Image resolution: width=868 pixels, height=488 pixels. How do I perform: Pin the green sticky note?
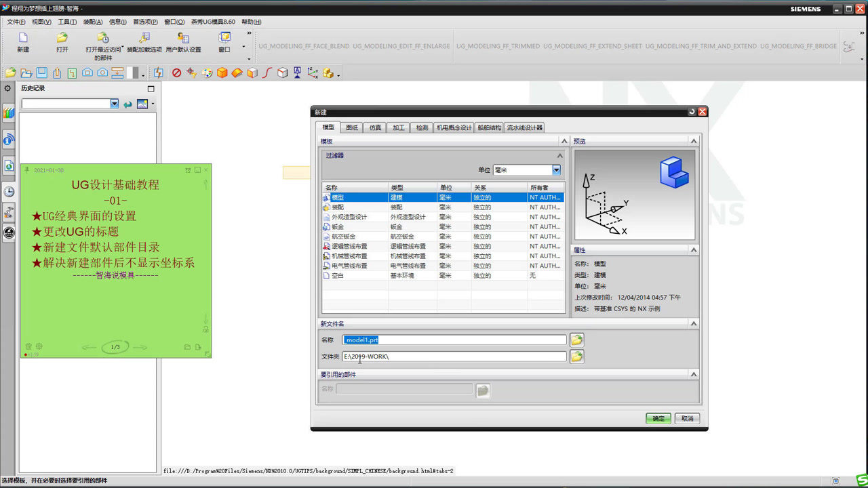tap(27, 169)
